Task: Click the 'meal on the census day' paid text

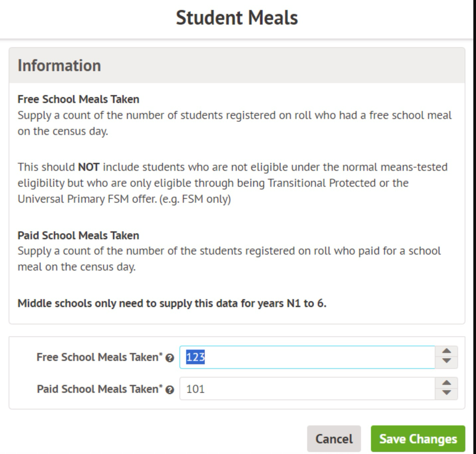Action: [x=77, y=267]
